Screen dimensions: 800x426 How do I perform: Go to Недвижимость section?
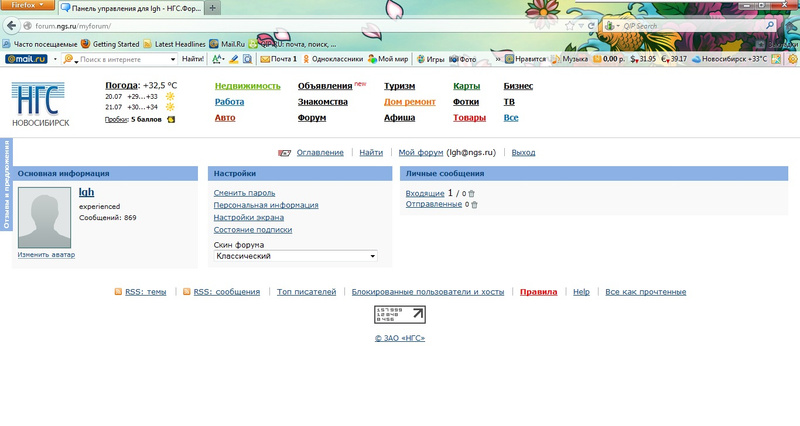pos(247,86)
